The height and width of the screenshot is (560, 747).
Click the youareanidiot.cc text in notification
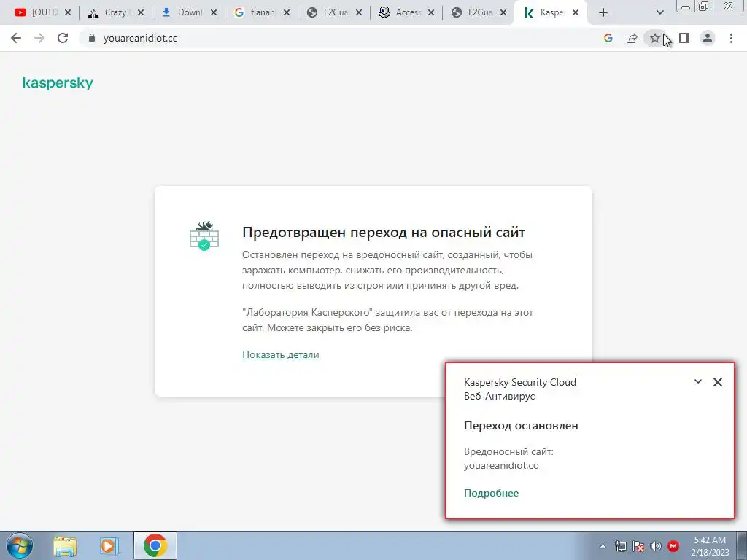click(500, 466)
